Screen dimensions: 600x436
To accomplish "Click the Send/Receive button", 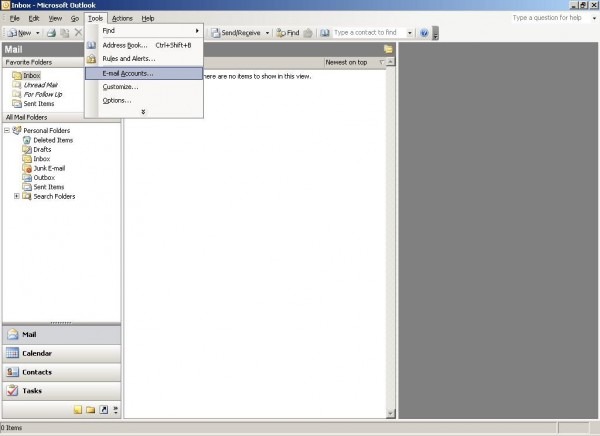I will (x=236, y=33).
